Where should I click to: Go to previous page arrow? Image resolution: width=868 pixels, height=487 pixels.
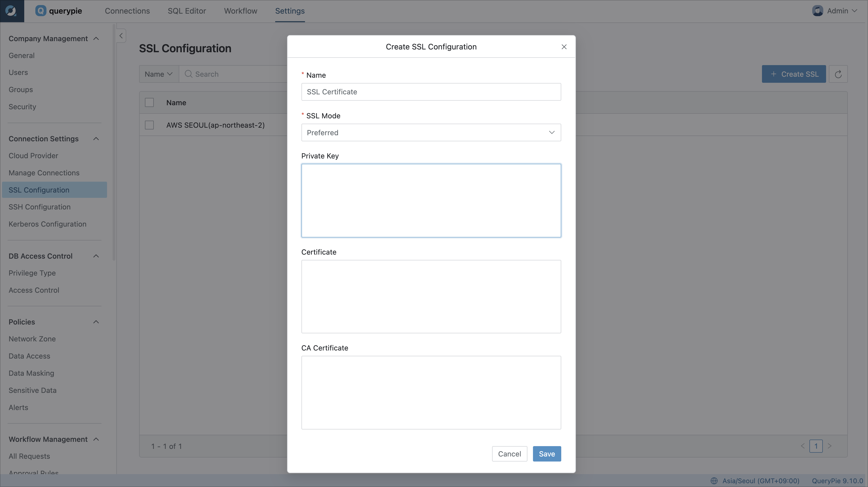pos(803,446)
